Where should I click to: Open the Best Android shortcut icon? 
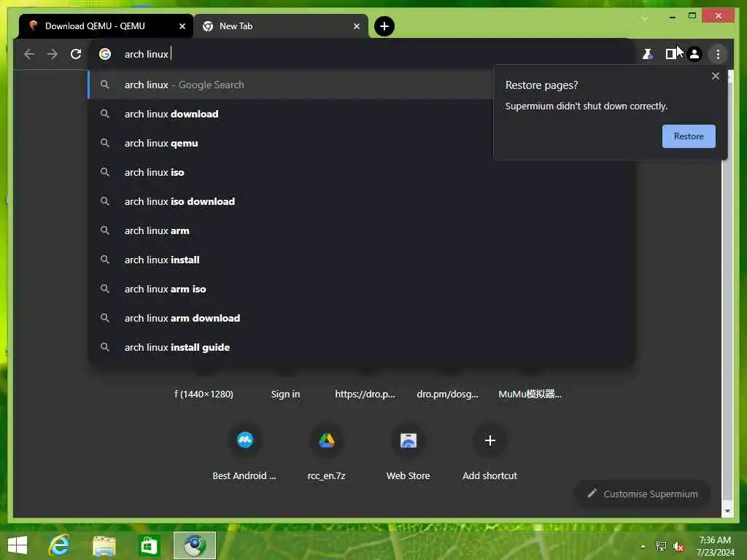click(245, 440)
